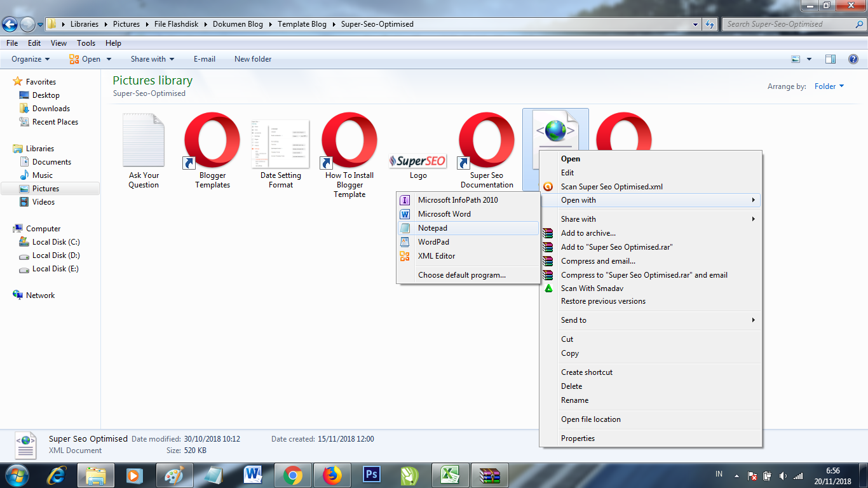Click the Back navigation arrow
The height and width of the screenshot is (488, 868).
(x=10, y=25)
